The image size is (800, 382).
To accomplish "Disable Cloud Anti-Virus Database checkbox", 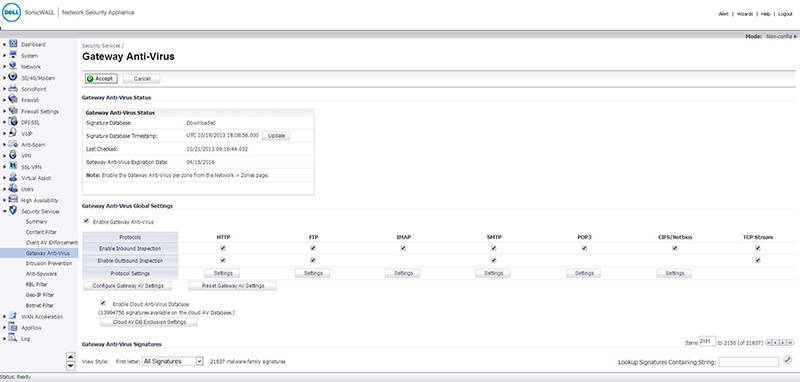I will click(x=103, y=303).
